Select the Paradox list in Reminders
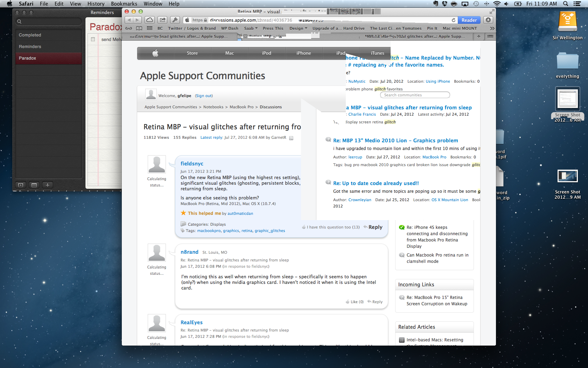588x368 pixels. (49, 58)
